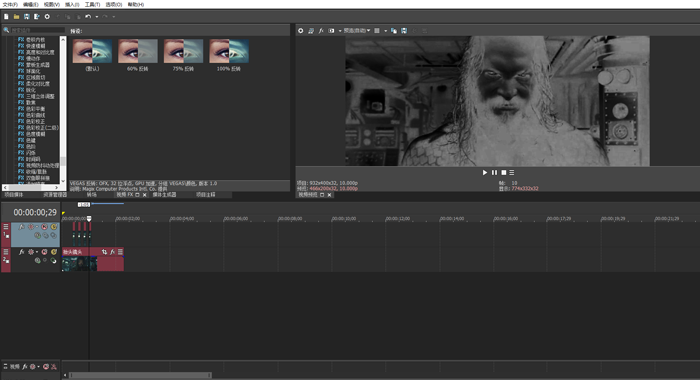
Task: Toggle external monitor preview icon
Action: (311, 31)
